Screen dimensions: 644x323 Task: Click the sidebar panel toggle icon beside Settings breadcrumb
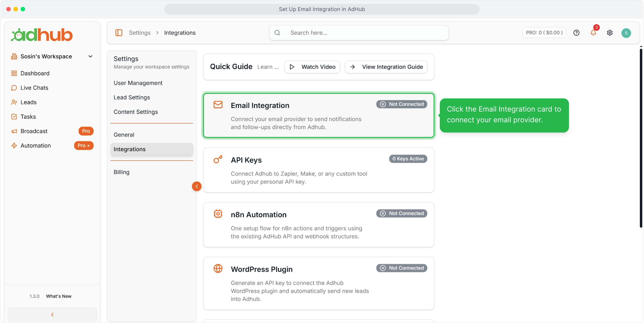(x=119, y=33)
